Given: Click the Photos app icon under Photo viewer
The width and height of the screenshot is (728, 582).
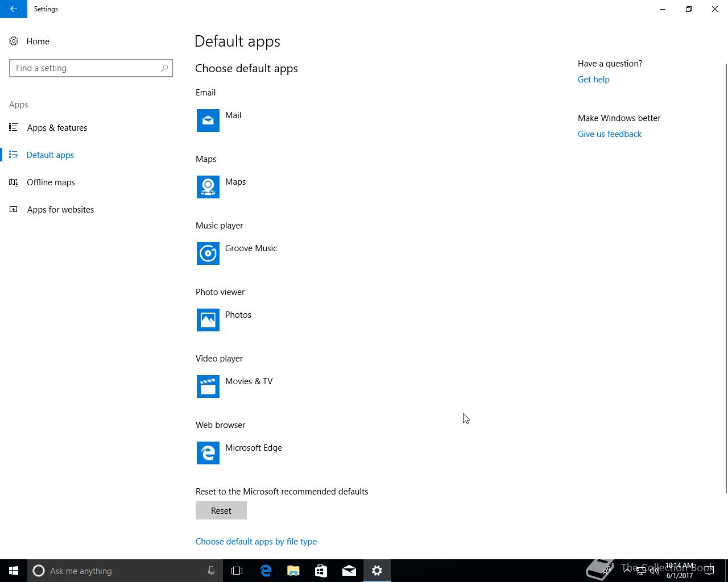Looking at the screenshot, I should [x=208, y=320].
